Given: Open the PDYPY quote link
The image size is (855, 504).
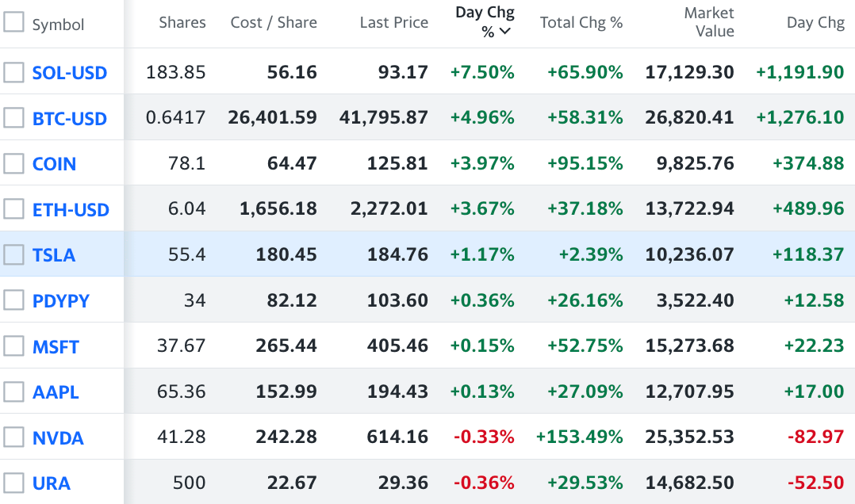Looking at the screenshot, I should pos(60,301).
